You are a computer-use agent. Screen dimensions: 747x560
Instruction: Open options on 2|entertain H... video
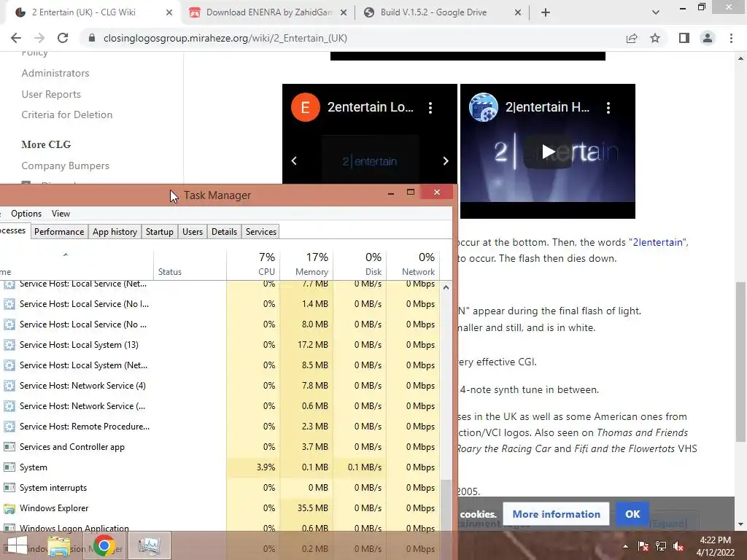point(608,108)
